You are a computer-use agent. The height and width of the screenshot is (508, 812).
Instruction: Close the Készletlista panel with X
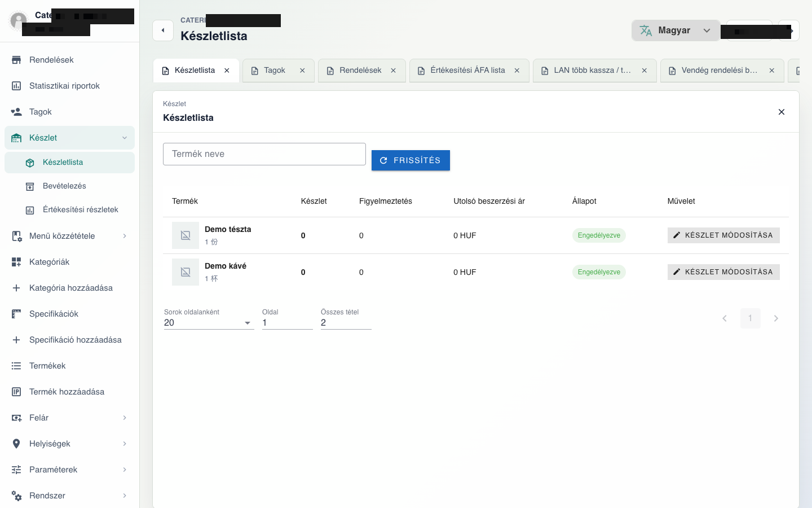[x=782, y=112]
